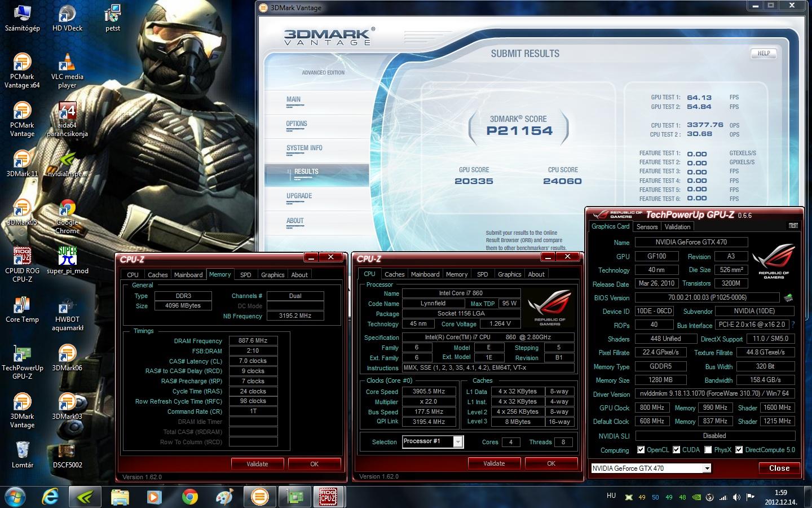This screenshot has height=508, width=812.
Task: Launch TechPowerUp GPU-Z desktop shortcut
Action: click(x=22, y=362)
